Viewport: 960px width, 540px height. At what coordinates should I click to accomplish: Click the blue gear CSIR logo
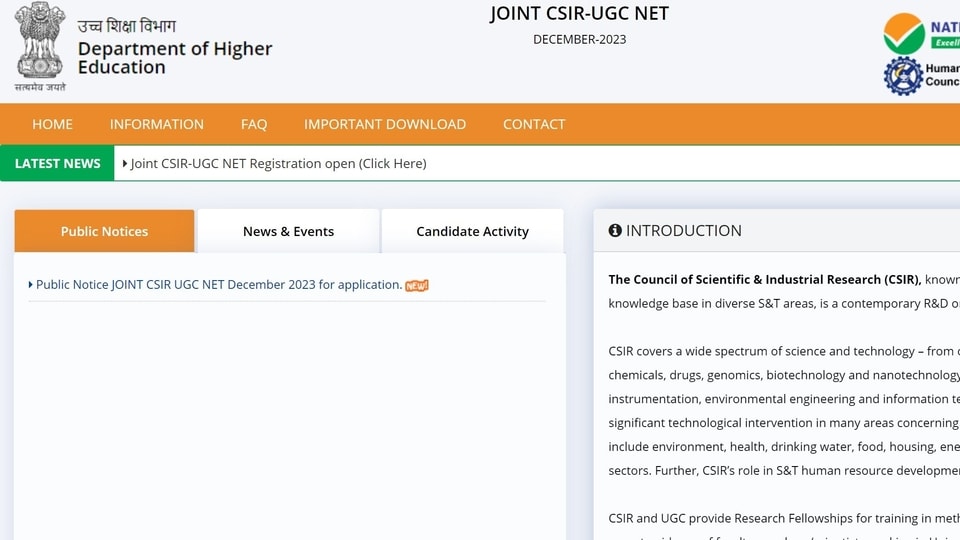coord(903,76)
